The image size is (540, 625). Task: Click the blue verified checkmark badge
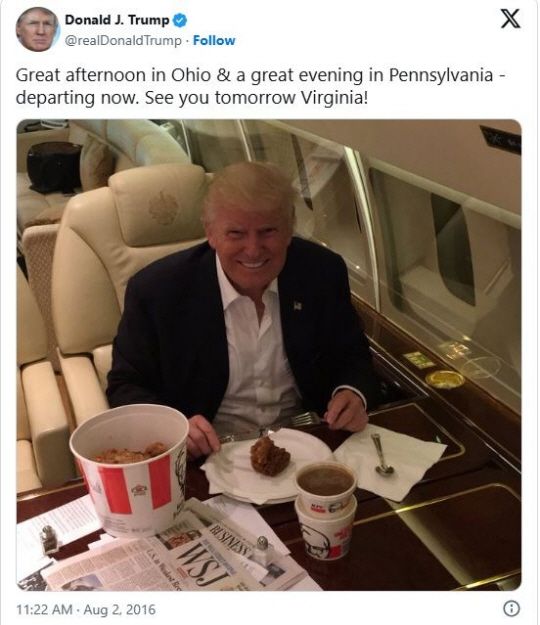tap(180, 20)
